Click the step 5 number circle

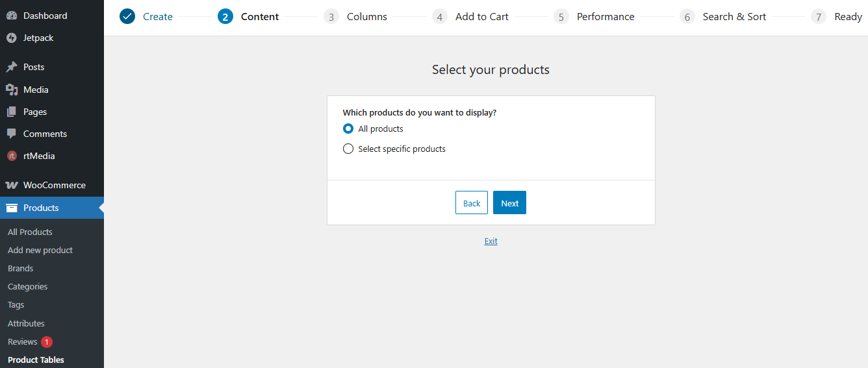(561, 17)
